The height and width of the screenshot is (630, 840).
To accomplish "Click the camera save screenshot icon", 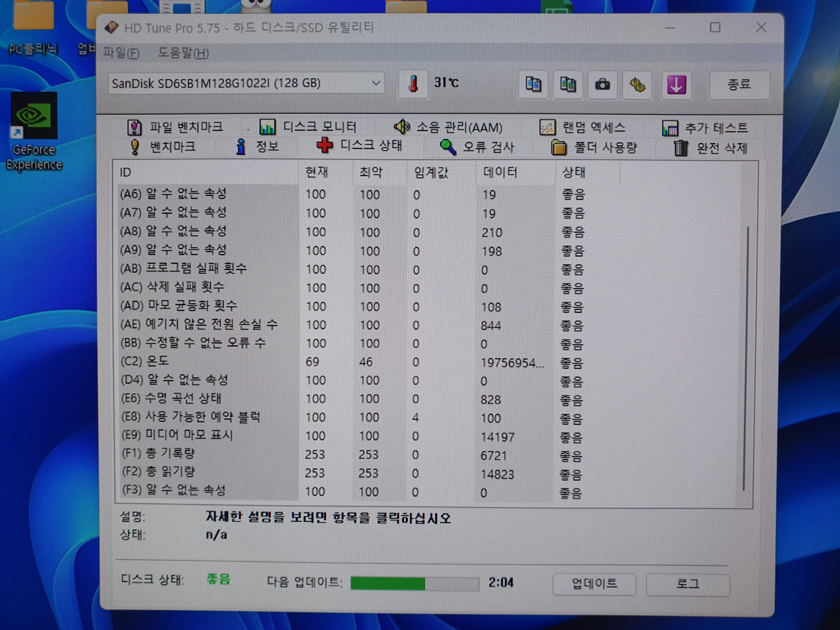I will (x=602, y=84).
